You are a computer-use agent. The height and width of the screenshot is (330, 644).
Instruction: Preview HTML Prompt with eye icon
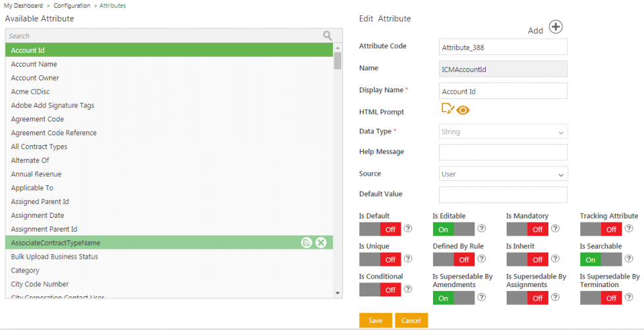click(463, 110)
